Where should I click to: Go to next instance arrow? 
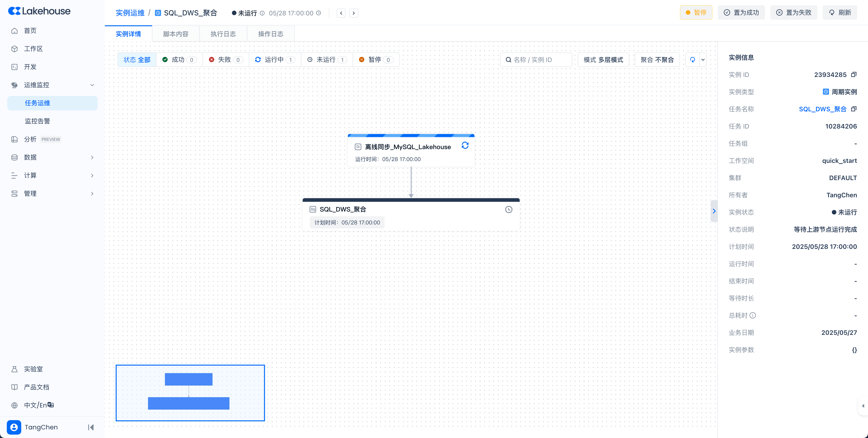(354, 13)
